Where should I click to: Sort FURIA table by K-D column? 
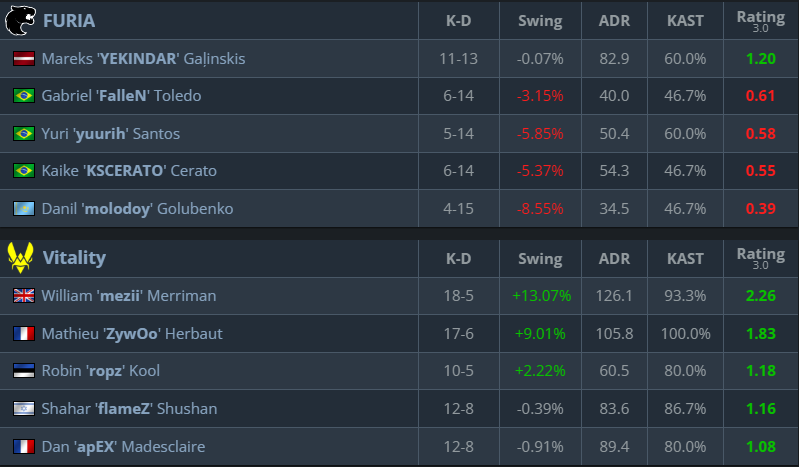[458, 21]
